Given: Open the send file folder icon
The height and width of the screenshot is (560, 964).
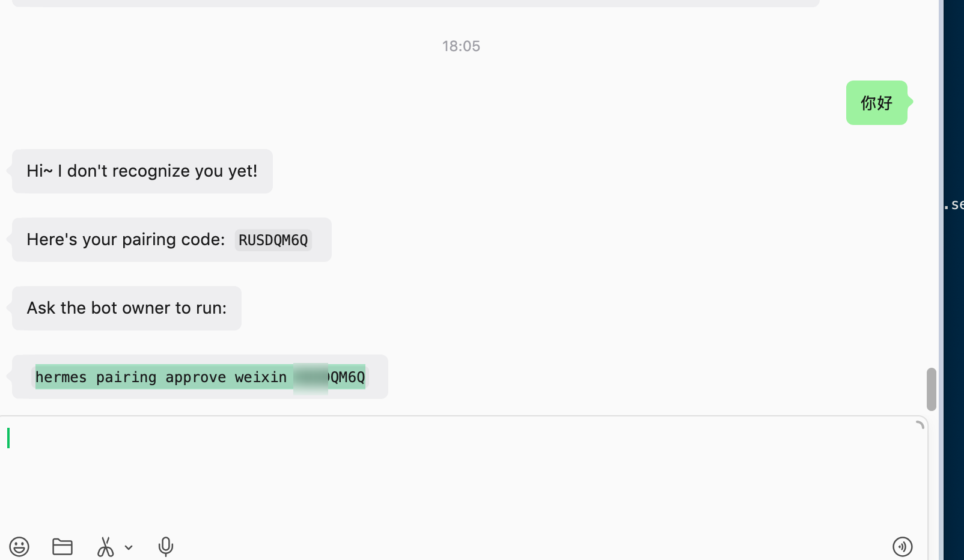Looking at the screenshot, I should pos(63,546).
